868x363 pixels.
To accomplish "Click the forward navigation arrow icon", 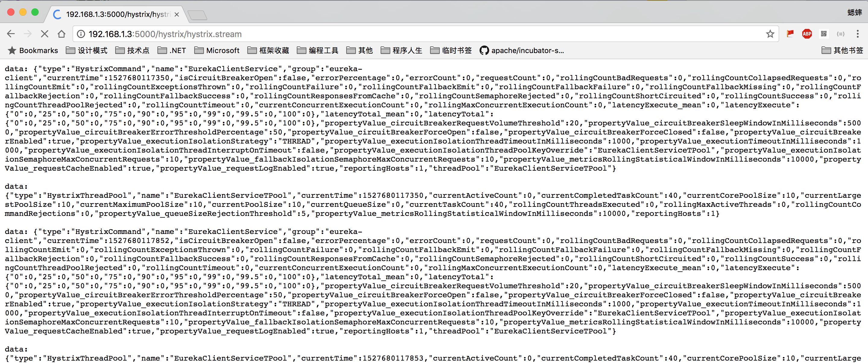I will (x=27, y=34).
